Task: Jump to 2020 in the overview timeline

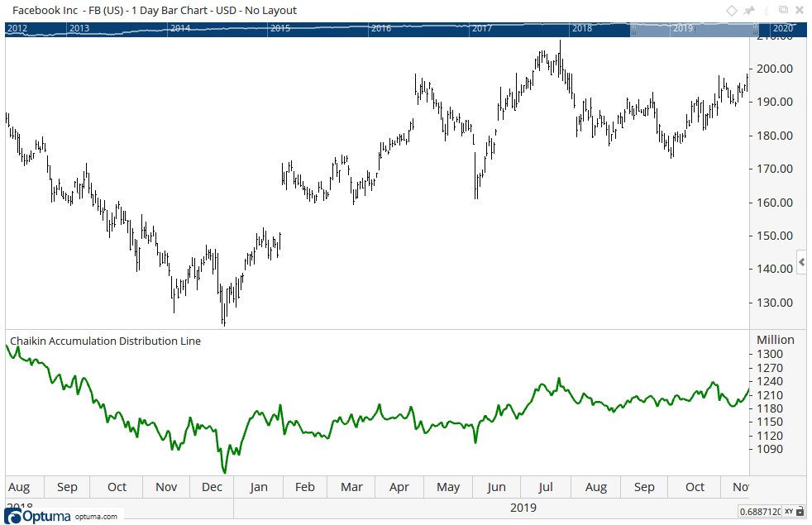Action: pos(783,28)
